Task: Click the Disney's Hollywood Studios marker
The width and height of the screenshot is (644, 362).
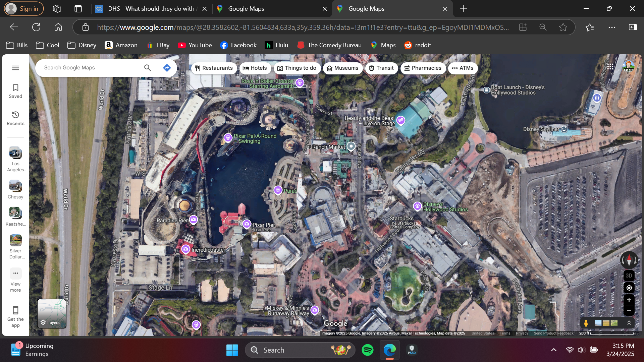Action: 417,206
